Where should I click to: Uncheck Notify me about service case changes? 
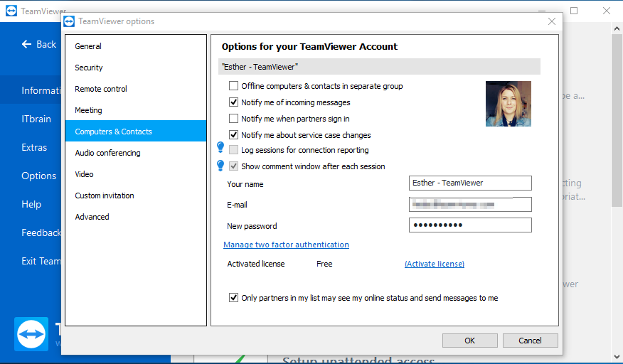(233, 134)
